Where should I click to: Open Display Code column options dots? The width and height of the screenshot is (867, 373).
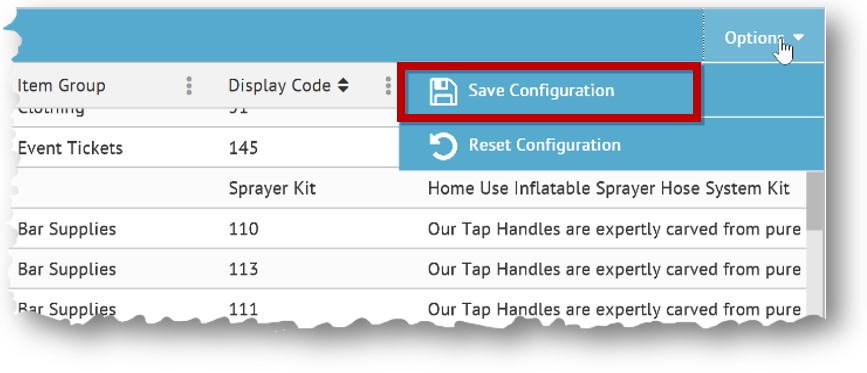coord(388,86)
